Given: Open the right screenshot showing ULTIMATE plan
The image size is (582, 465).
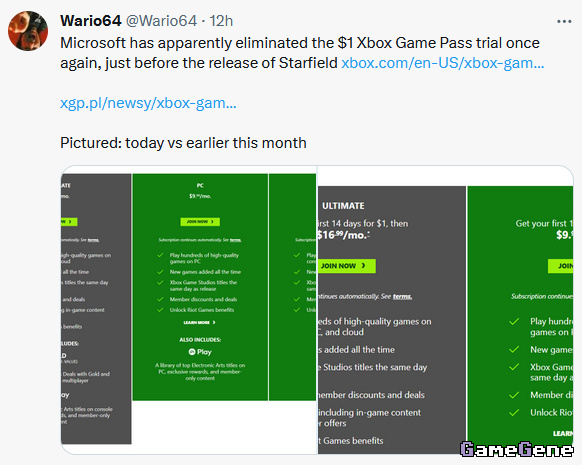Looking at the screenshot, I should tap(445, 310).
